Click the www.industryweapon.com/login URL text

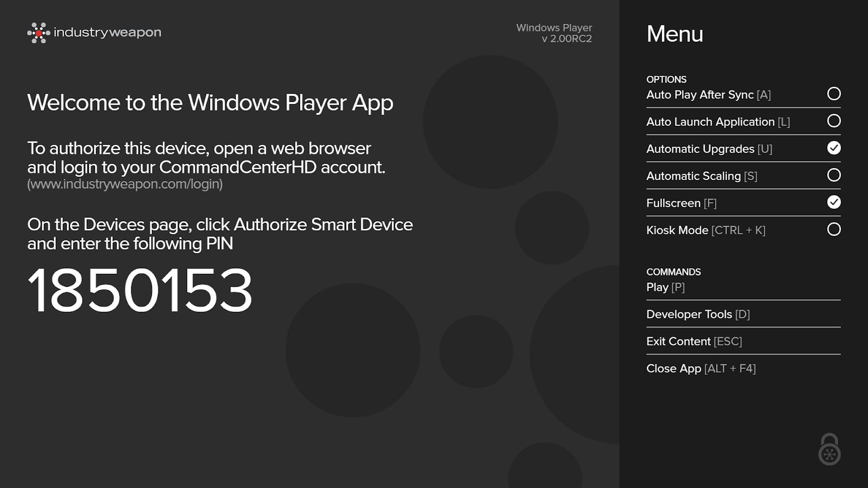click(x=125, y=184)
